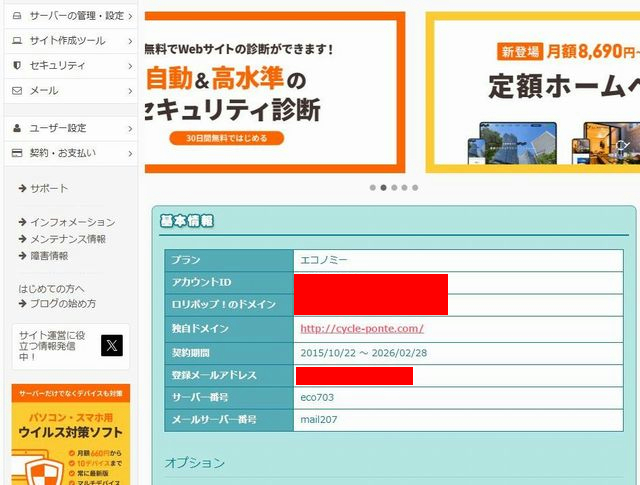Expand the サーバーの管理・設定 chevron

(x=130, y=16)
